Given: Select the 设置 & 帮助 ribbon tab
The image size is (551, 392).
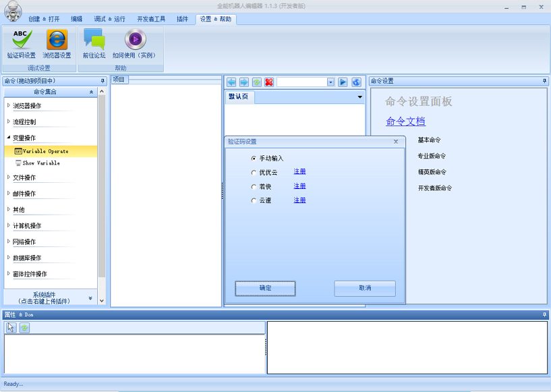Looking at the screenshot, I should coord(216,19).
